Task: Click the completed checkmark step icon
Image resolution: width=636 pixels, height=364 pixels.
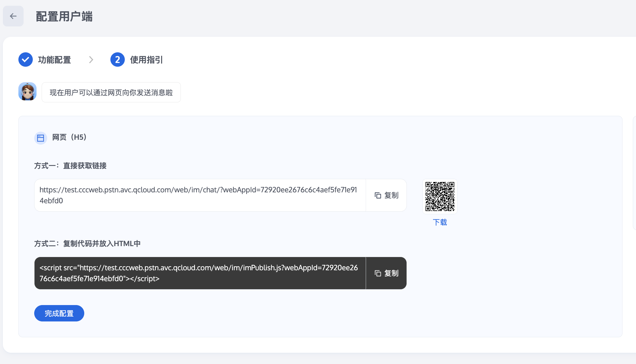Action: pos(26,60)
